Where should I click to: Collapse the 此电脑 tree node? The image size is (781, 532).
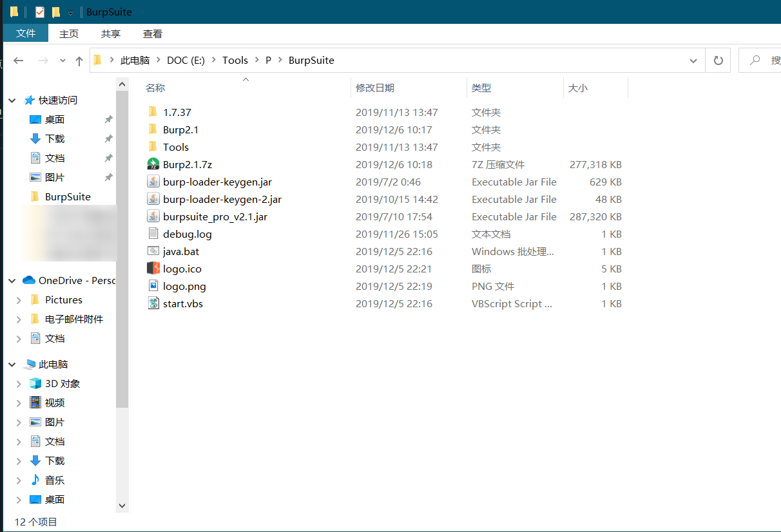point(12,365)
